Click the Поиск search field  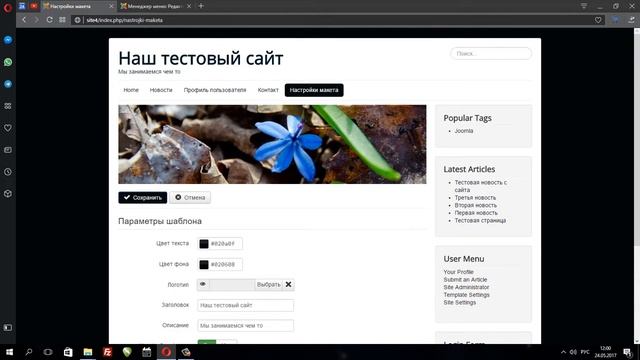[x=491, y=53]
